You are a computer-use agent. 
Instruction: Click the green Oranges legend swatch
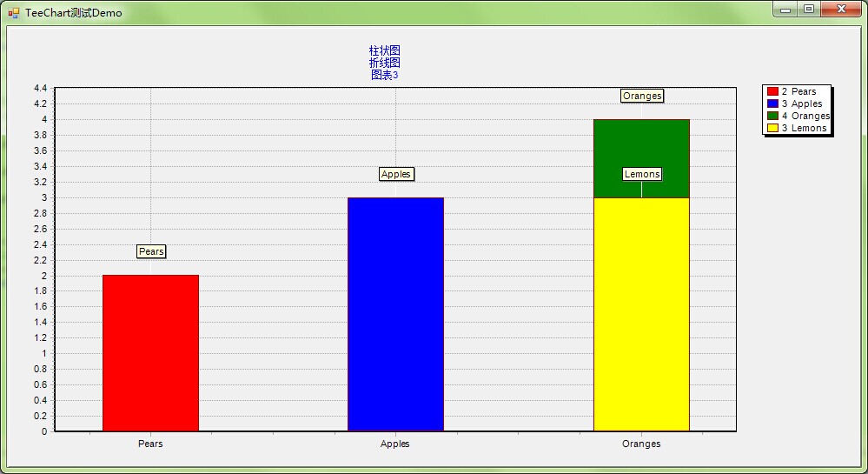pos(772,116)
